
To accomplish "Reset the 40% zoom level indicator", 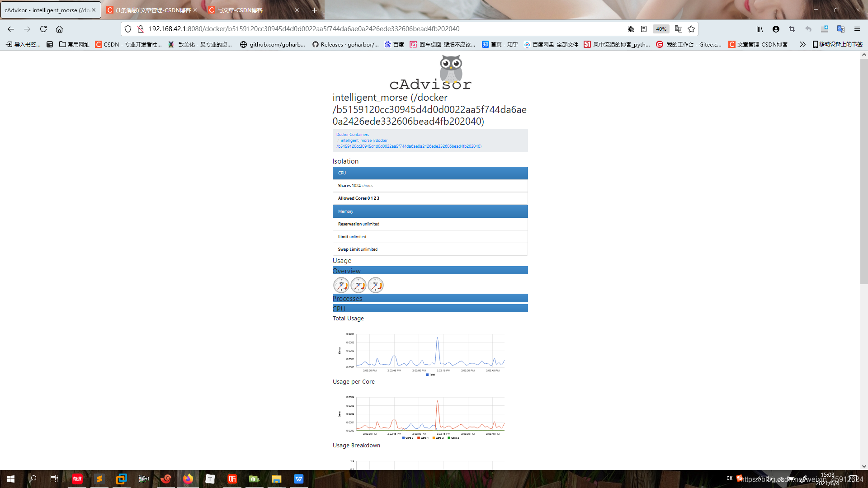I will tap(661, 29).
